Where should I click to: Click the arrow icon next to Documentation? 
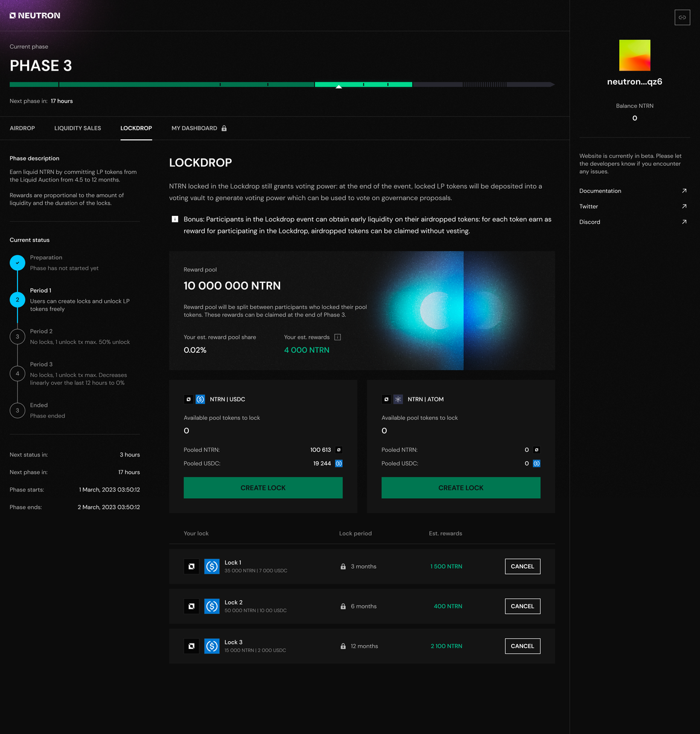pos(684,191)
